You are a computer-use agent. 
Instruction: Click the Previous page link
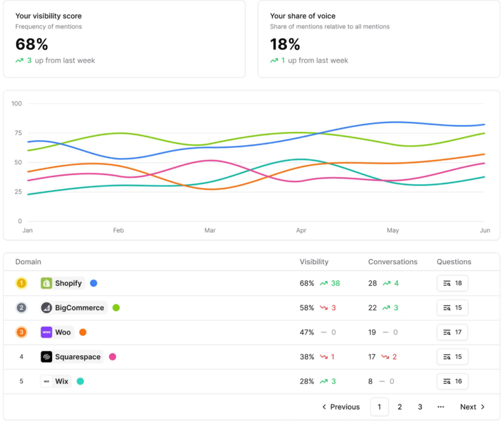click(x=341, y=407)
